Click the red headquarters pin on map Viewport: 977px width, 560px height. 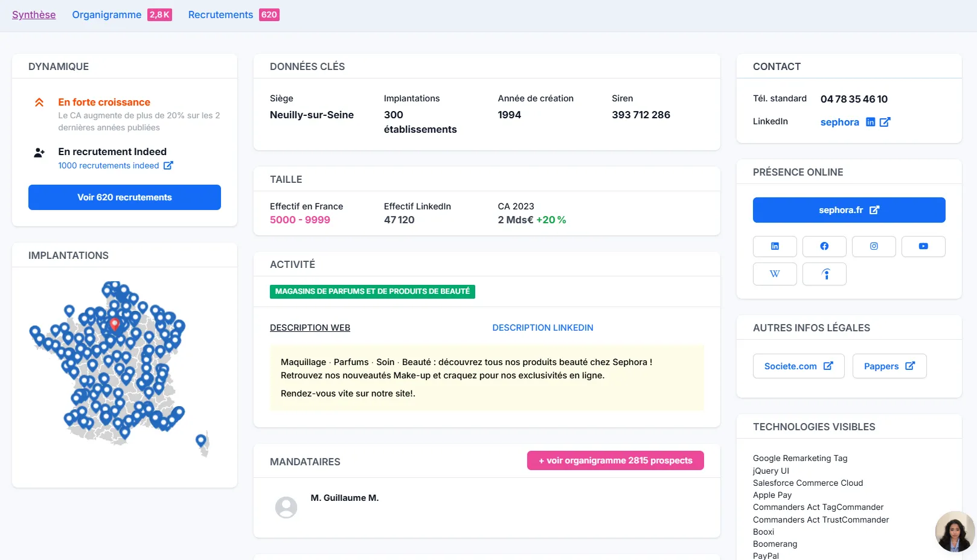pyautogui.click(x=115, y=324)
